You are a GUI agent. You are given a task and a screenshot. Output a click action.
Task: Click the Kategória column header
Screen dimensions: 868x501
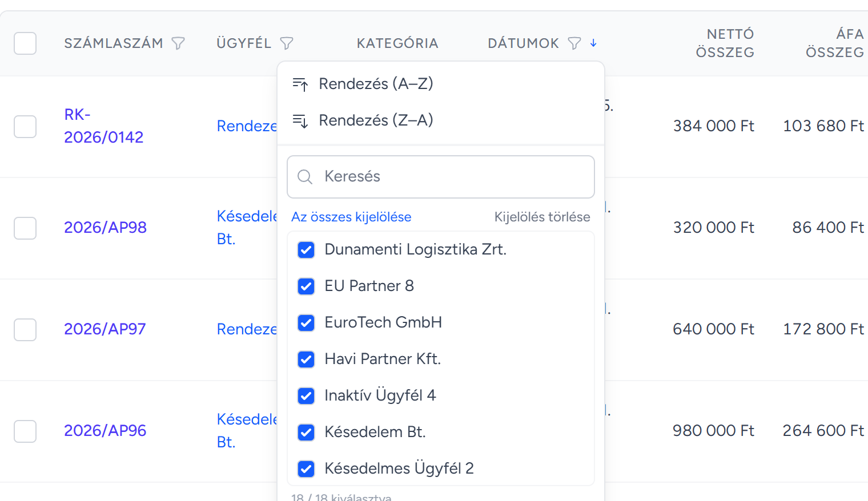click(x=397, y=43)
